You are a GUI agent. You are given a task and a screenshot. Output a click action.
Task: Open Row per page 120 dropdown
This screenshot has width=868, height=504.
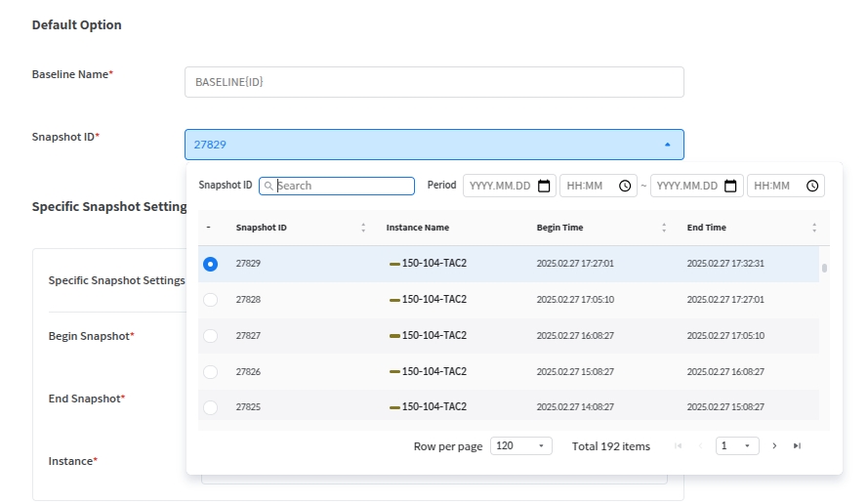click(520, 445)
